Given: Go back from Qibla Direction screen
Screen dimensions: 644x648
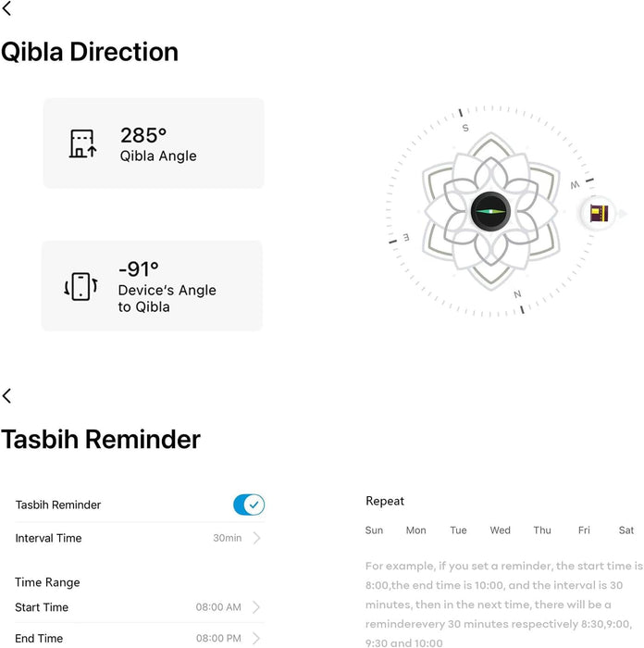Looking at the screenshot, I should (7, 10).
